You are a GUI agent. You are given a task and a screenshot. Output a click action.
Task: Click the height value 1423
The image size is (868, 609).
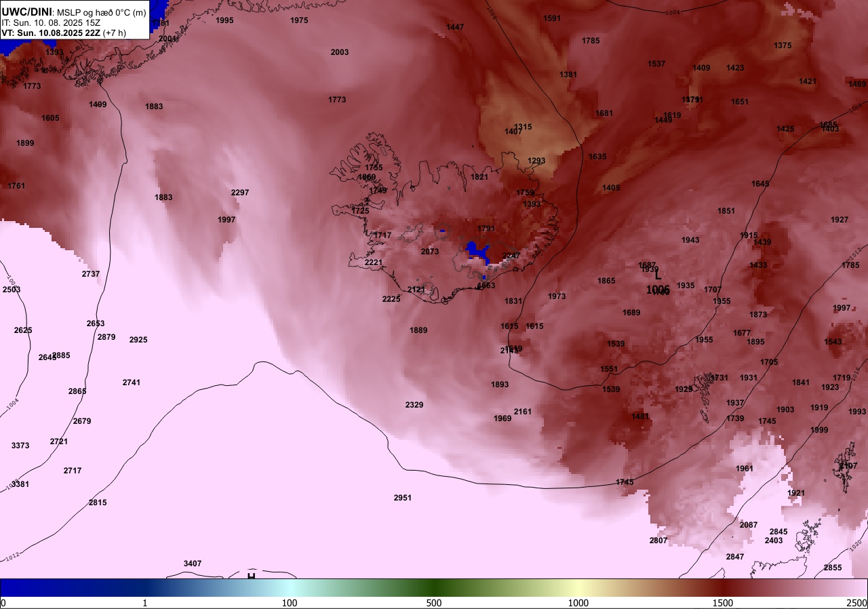click(x=735, y=68)
